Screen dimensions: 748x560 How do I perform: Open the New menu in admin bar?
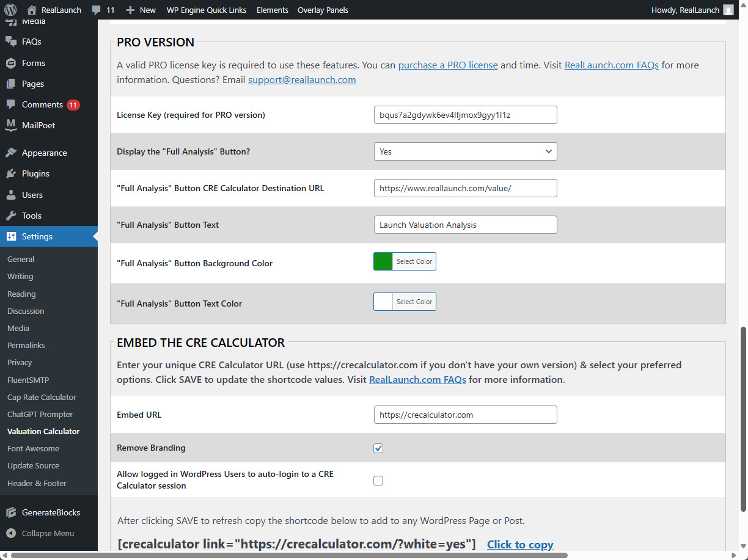pos(141,10)
